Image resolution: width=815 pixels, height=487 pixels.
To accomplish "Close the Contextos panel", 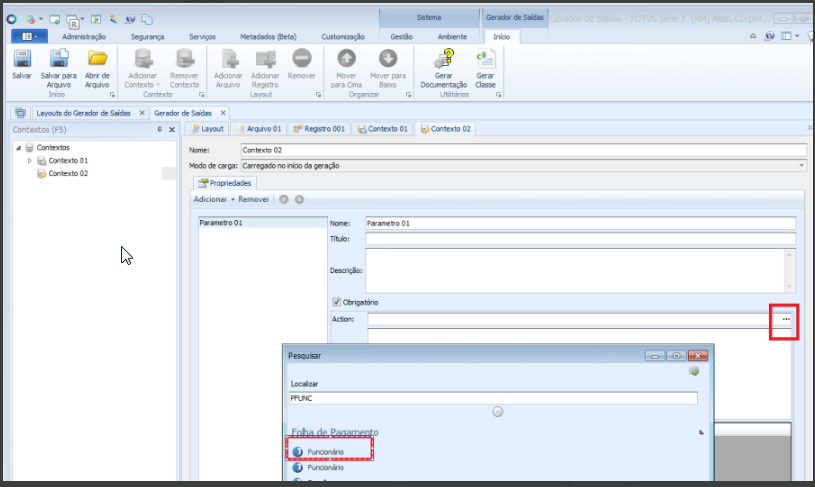I will (x=172, y=130).
